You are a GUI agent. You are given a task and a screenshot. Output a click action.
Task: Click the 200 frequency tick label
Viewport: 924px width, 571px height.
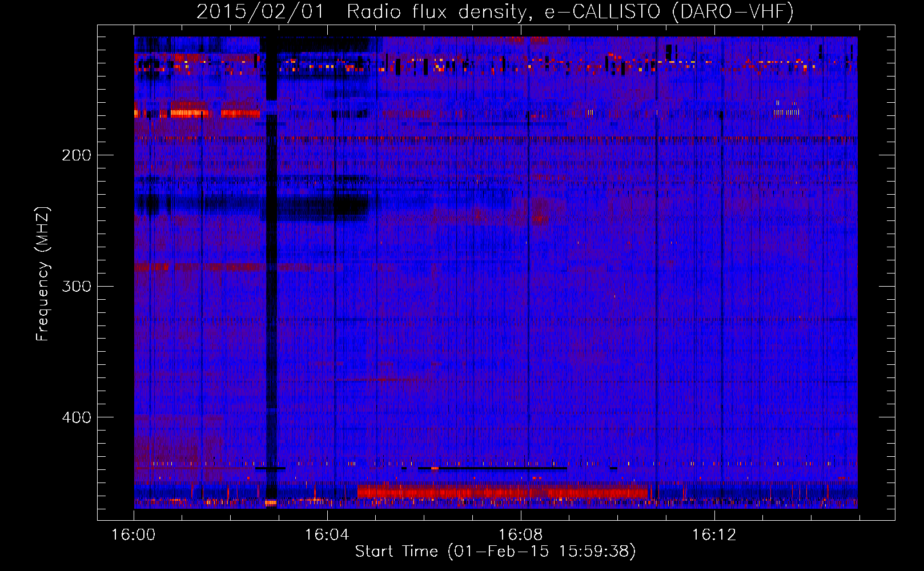click(x=77, y=155)
